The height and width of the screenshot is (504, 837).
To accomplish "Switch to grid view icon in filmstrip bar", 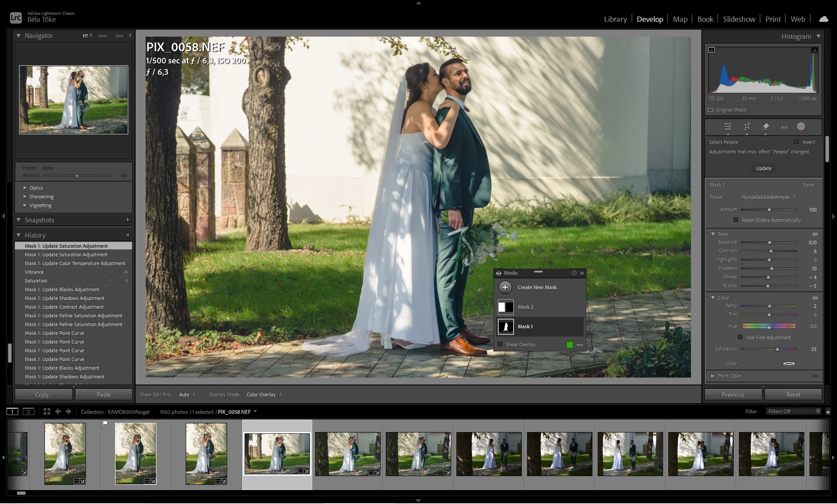I will [47, 412].
